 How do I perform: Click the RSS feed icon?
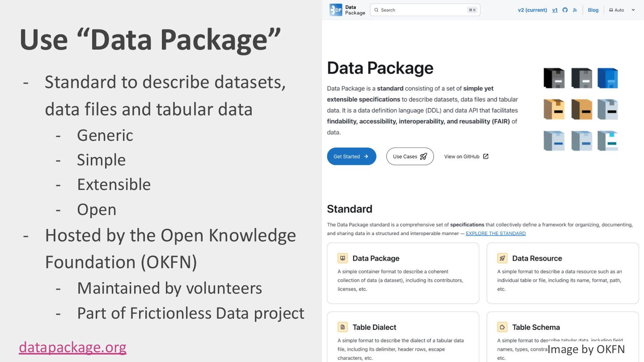[575, 10]
